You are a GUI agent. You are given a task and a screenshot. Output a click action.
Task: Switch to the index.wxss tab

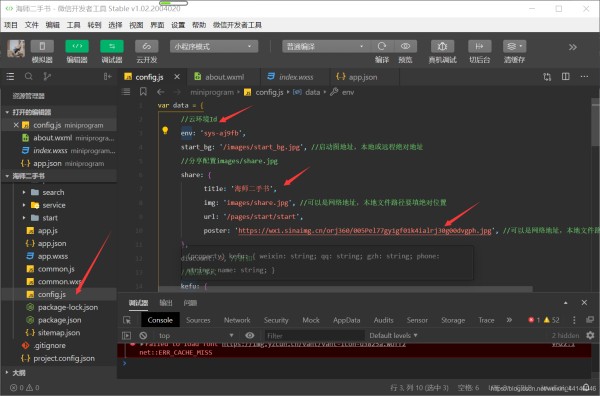[x=295, y=77]
